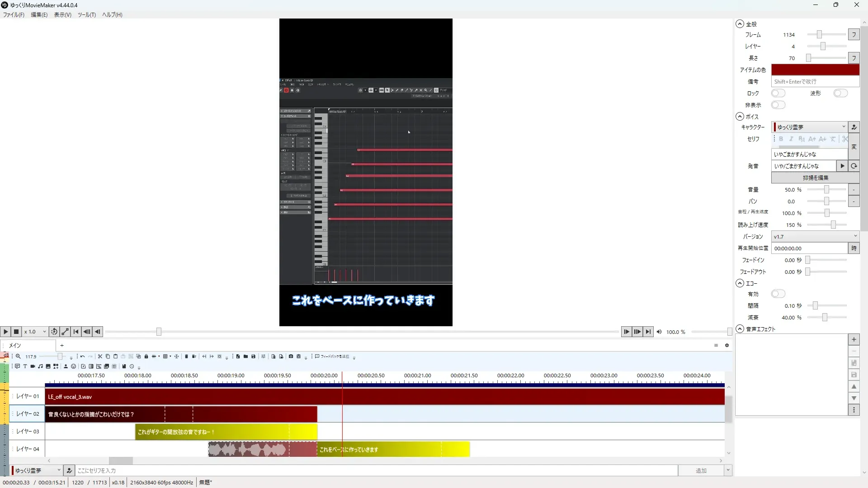Click the 追加 add button

[x=701, y=470]
